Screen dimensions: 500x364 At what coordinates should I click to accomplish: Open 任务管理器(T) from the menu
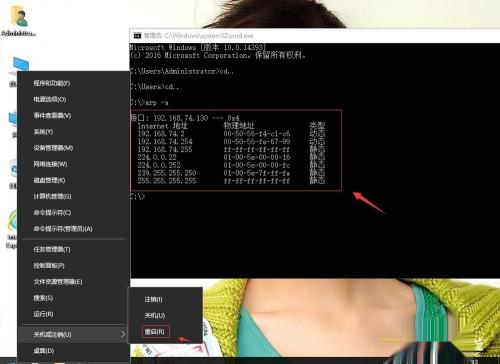point(52,249)
